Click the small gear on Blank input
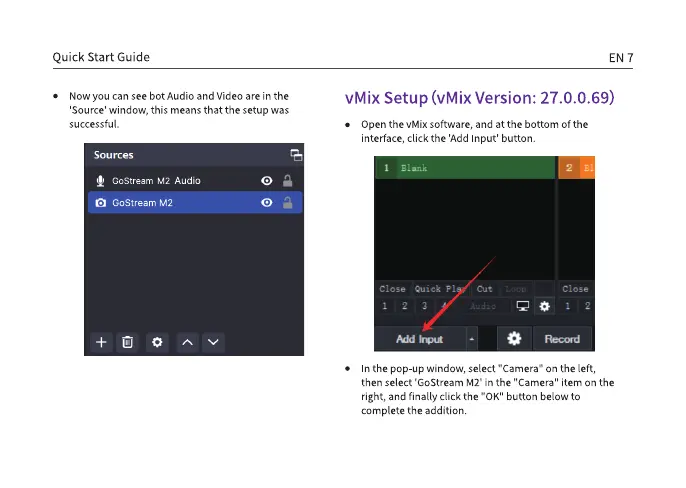 click(x=544, y=306)
